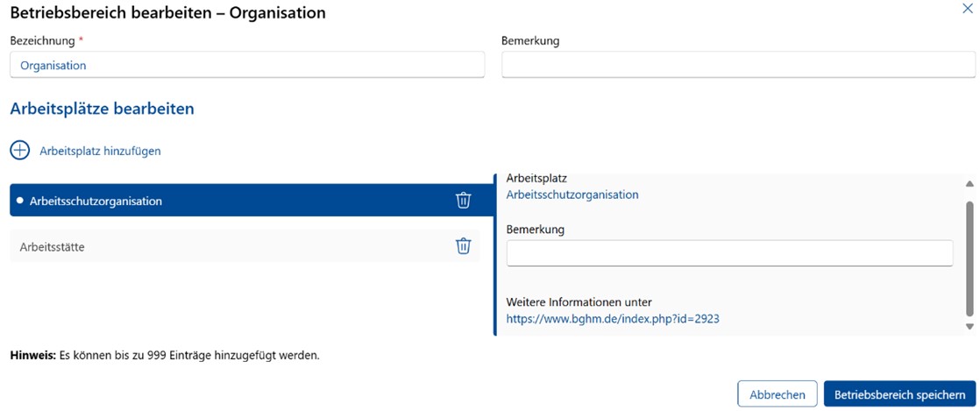980x411 pixels.
Task: Click the Abbrechen button
Action: coord(777,394)
